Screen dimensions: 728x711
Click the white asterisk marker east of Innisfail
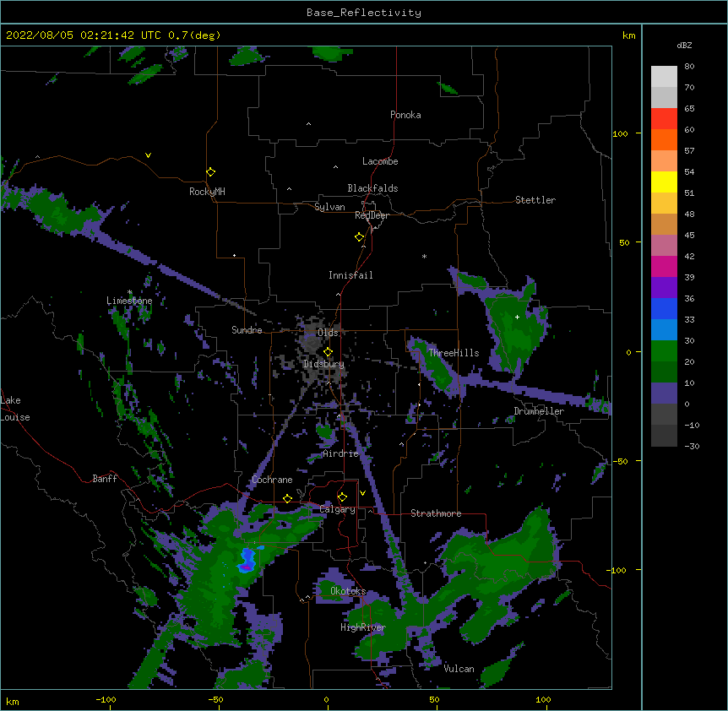[424, 256]
